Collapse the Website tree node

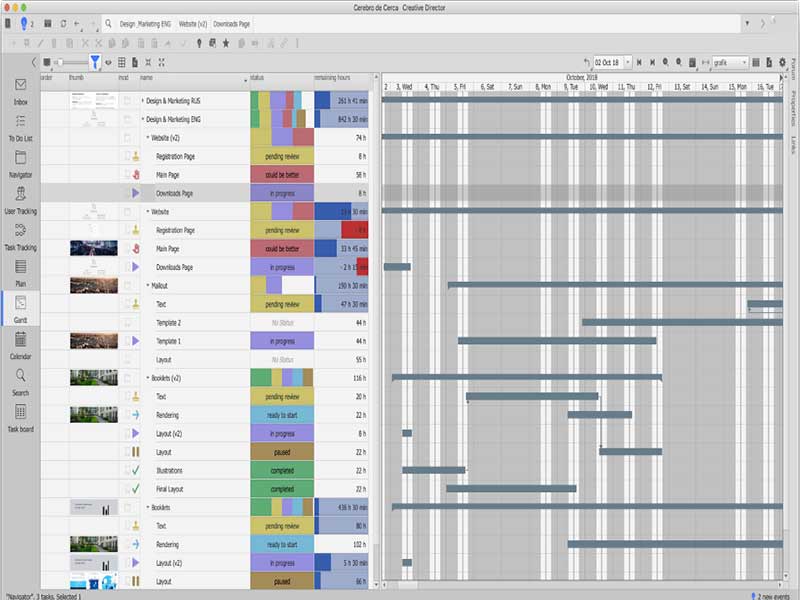click(148, 211)
